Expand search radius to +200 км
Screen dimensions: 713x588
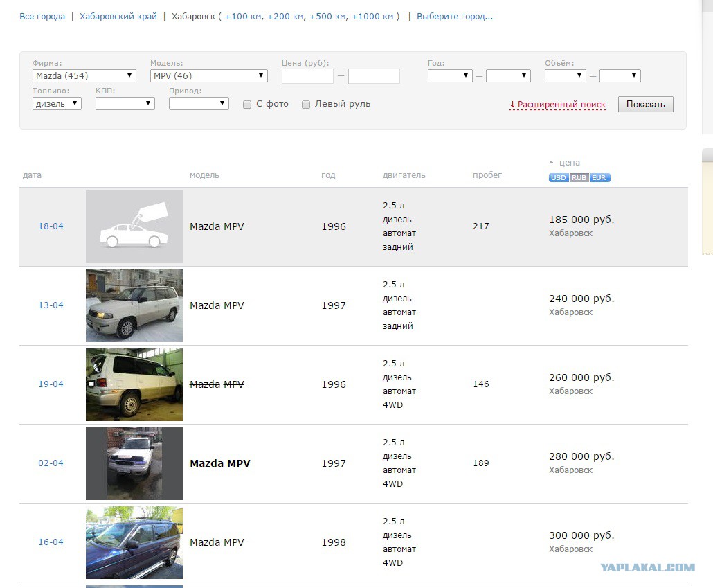click(x=285, y=17)
